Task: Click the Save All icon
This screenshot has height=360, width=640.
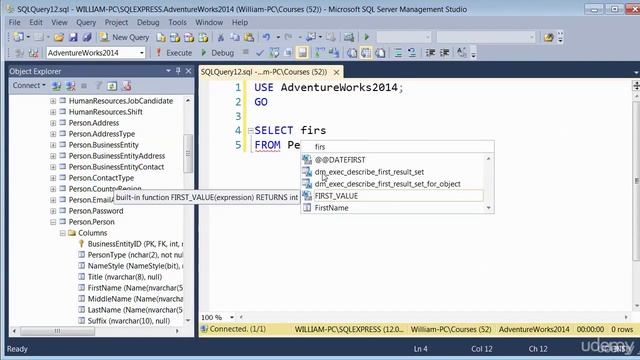Action: tap(87, 38)
